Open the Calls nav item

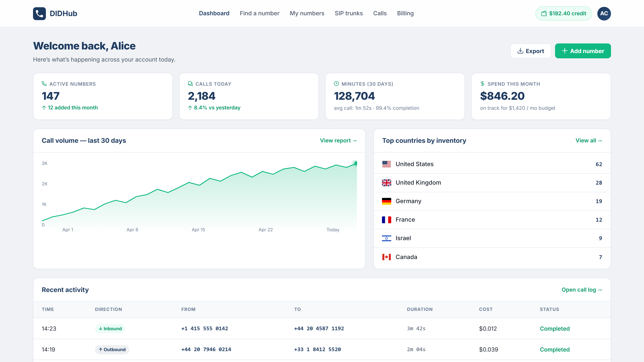(380, 13)
